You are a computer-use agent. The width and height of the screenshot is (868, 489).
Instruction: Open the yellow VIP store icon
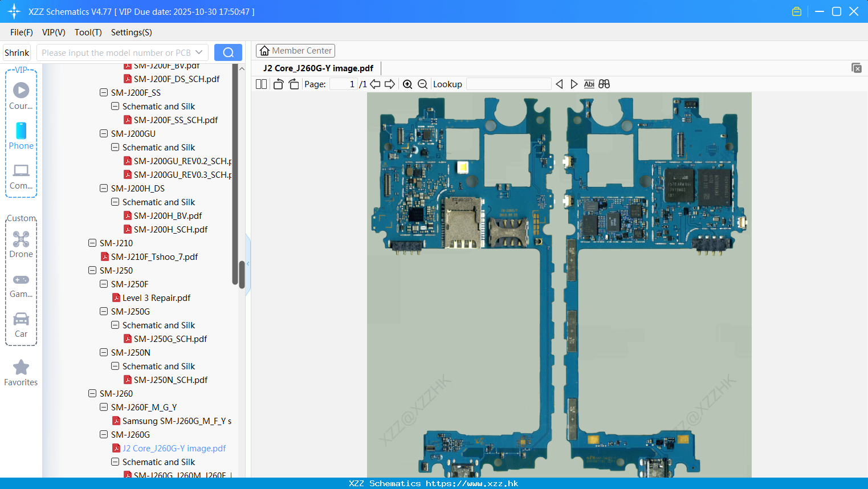pos(797,11)
